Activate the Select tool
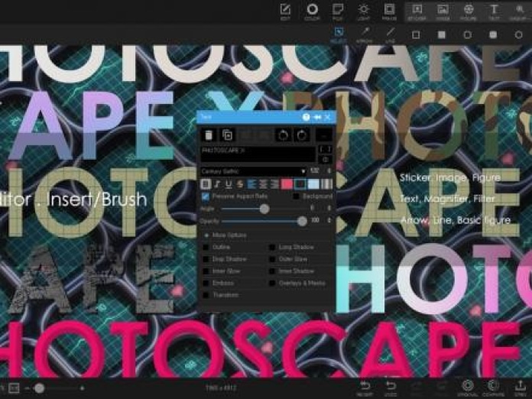This screenshot has height=399, width=532. pyautogui.click(x=339, y=35)
